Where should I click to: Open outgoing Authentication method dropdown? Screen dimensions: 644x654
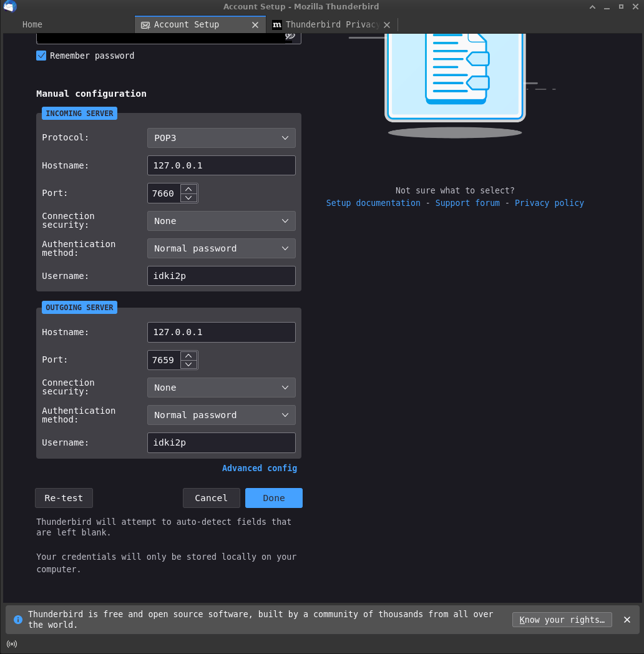click(x=221, y=415)
